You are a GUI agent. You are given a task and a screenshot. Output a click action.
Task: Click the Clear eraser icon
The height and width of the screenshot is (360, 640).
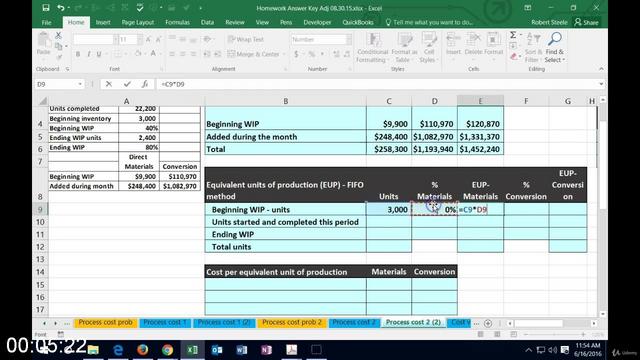click(x=513, y=57)
